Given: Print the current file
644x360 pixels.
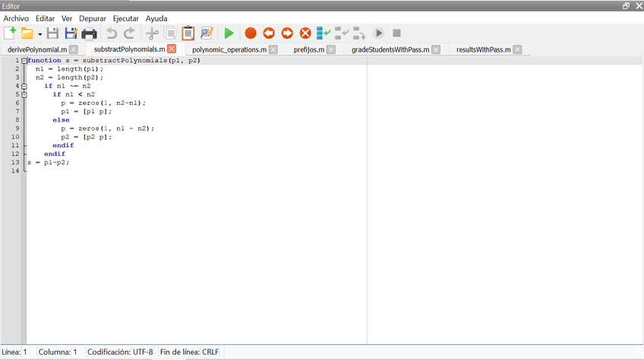Looking at the screenshot, I should (89, 33).
